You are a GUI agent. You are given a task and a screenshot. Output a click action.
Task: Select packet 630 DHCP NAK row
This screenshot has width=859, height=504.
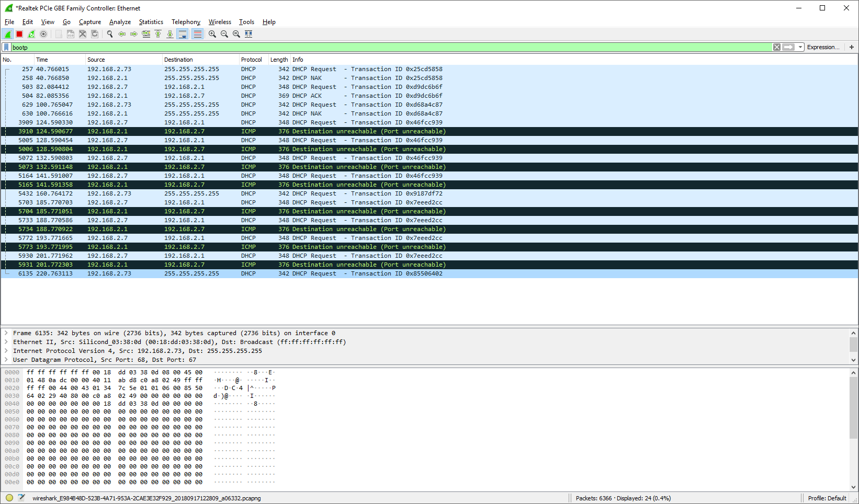coord(429,113)
